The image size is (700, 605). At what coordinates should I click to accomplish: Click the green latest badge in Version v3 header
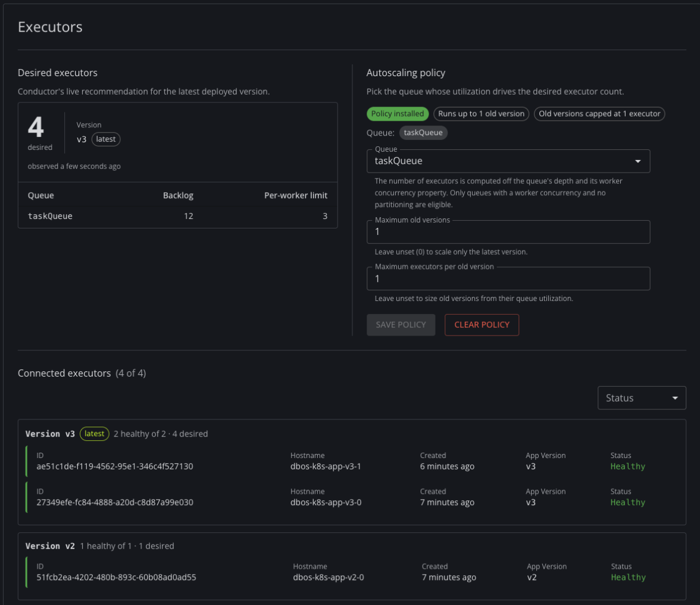tap(94, 434)
